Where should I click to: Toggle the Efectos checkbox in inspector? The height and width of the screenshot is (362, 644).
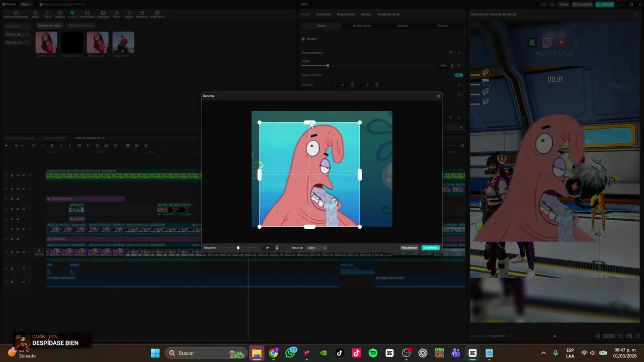pos(303,39)
